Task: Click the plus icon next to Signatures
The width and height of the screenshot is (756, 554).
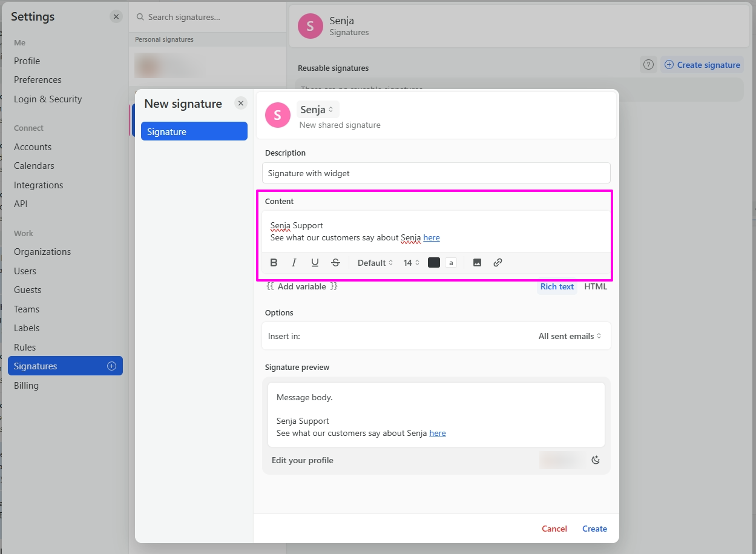Action: (111, 366)
